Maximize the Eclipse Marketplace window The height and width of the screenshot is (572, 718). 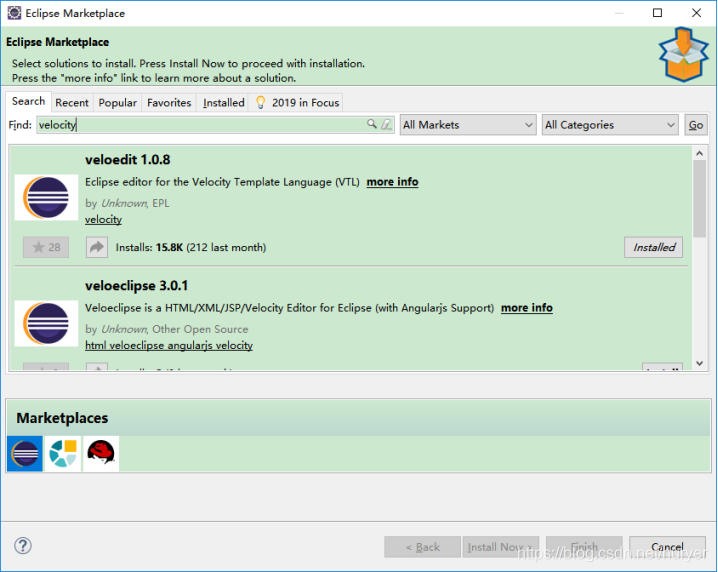click(x=657, y=13)
